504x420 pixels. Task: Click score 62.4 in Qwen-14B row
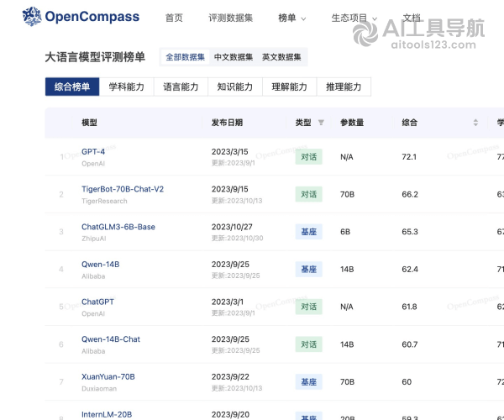tap(410, 270)
